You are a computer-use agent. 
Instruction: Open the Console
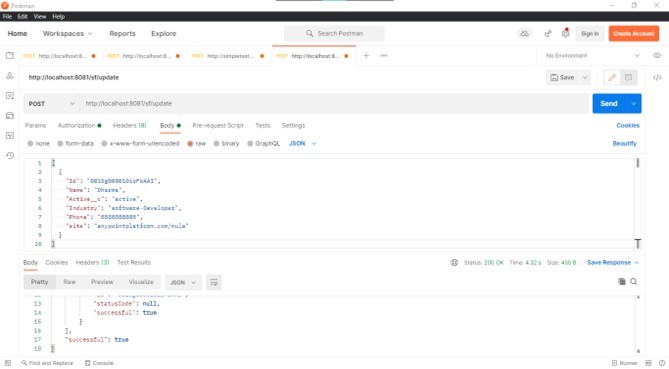click(99, 363)
